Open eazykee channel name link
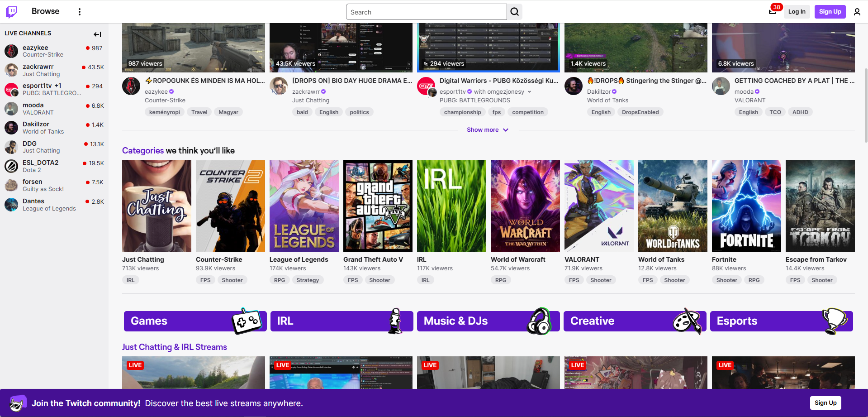Image resolution: width=868 pixels, height=417 pixels. click(156, 92)
